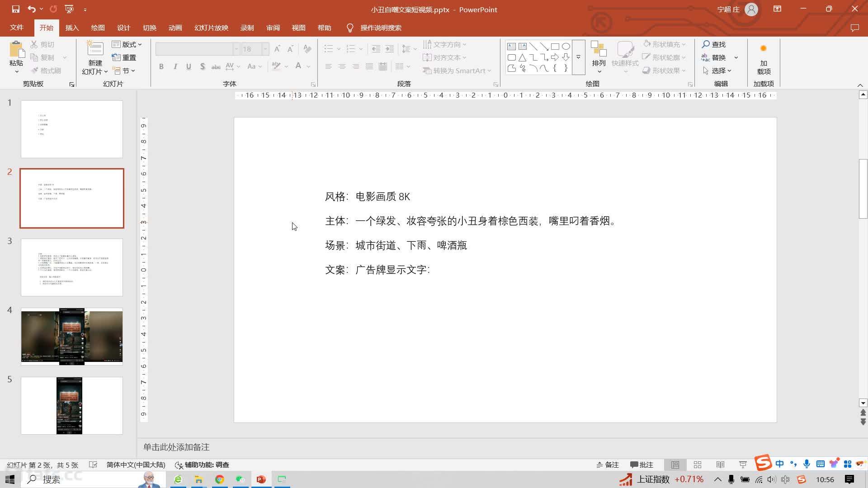Open the Insert ribbon tab
This screenshot has height=488, width=868.
pos(72,28)
